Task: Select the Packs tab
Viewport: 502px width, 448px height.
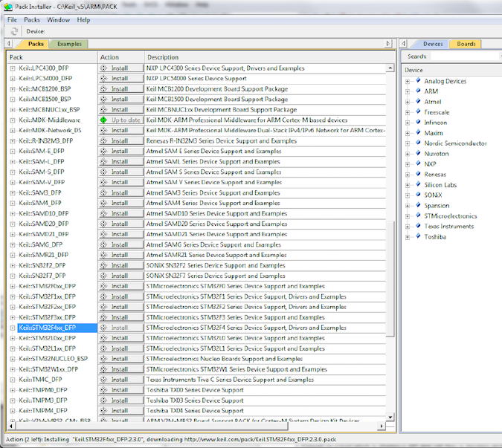Action: coord(36,44)
